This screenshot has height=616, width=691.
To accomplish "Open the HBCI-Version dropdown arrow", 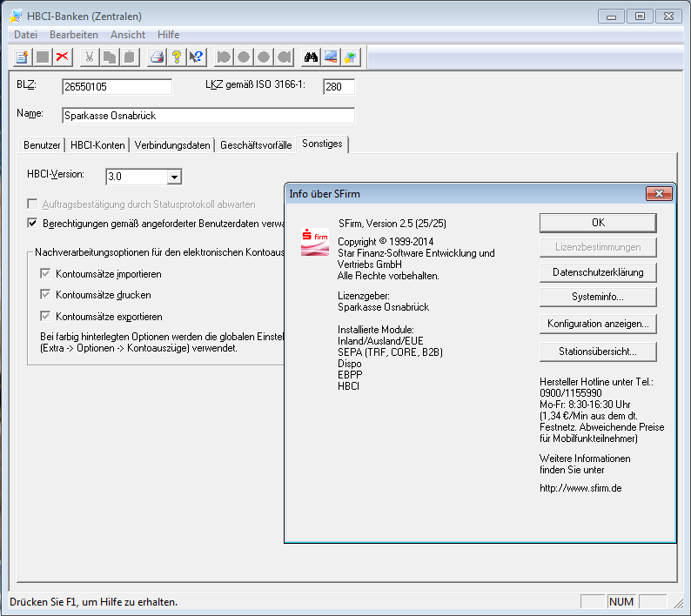I will point(174,177).
